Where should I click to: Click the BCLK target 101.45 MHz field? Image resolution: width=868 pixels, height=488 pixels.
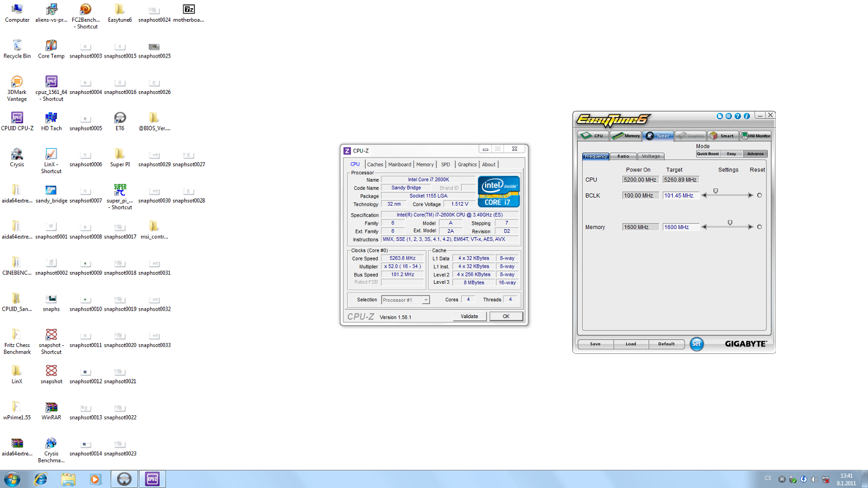(x=680, y=195)
